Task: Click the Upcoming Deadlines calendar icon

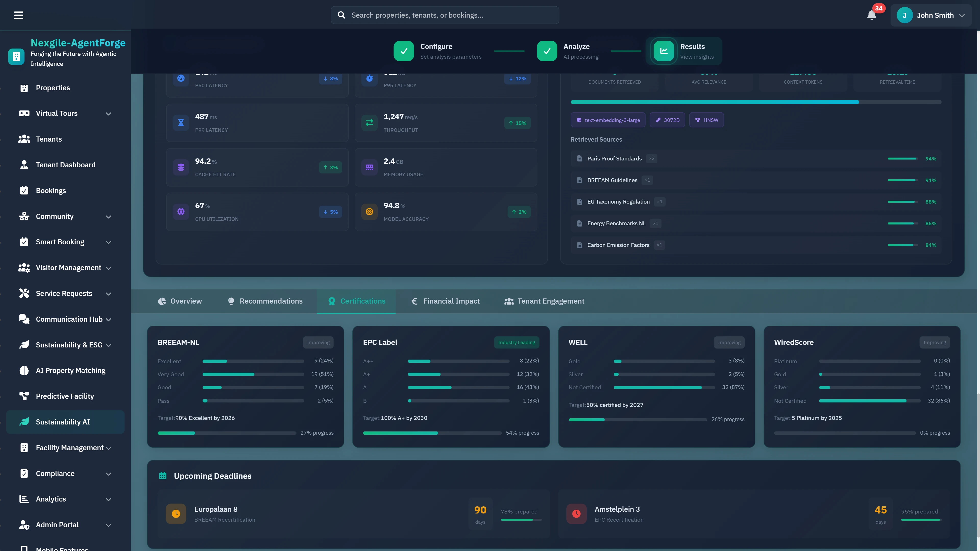Action: point(163,475)
